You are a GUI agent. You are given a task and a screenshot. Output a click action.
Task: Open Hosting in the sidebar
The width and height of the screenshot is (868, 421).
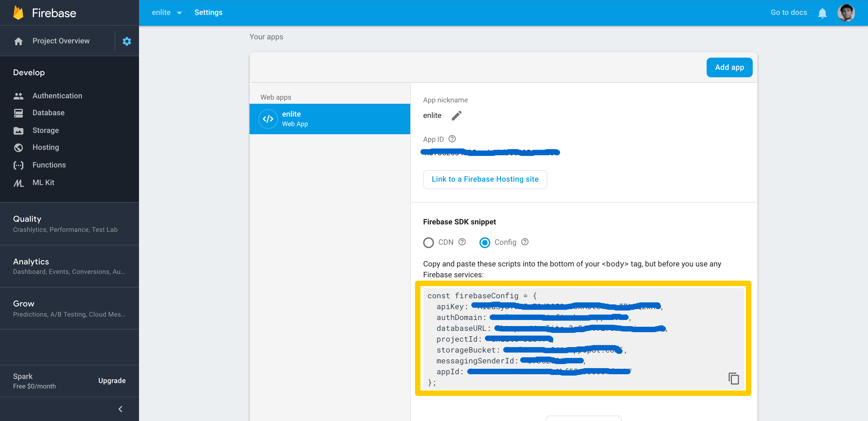click(45, 147)
